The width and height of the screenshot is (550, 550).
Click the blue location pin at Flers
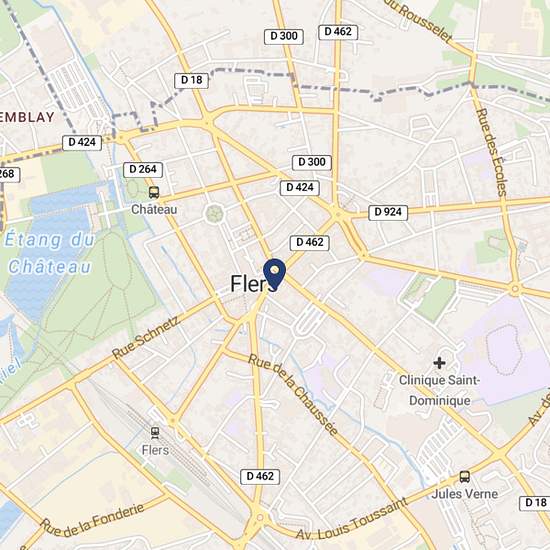(274, 274)
